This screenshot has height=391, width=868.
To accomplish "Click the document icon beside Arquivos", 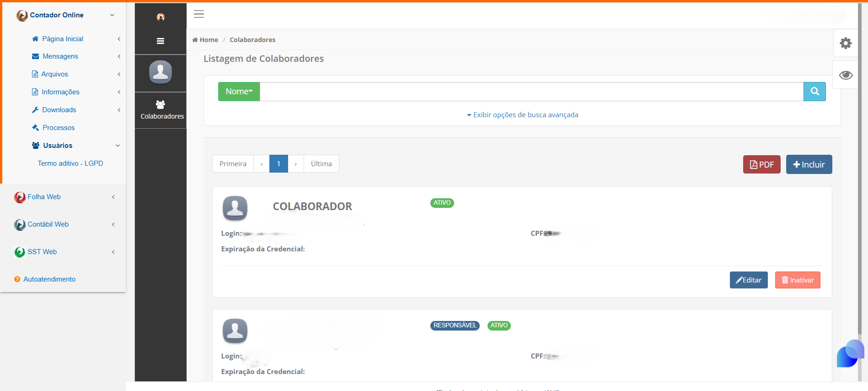I will [35, 74].
